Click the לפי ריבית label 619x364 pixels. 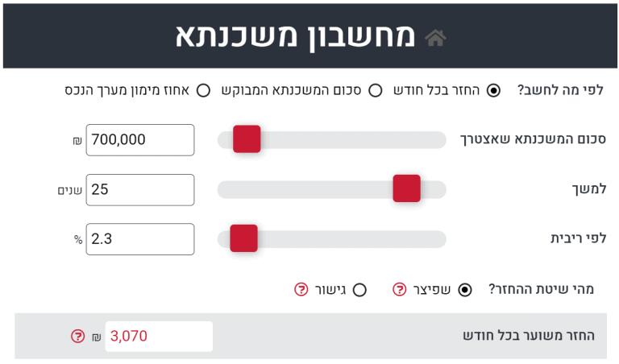(579, 238)
